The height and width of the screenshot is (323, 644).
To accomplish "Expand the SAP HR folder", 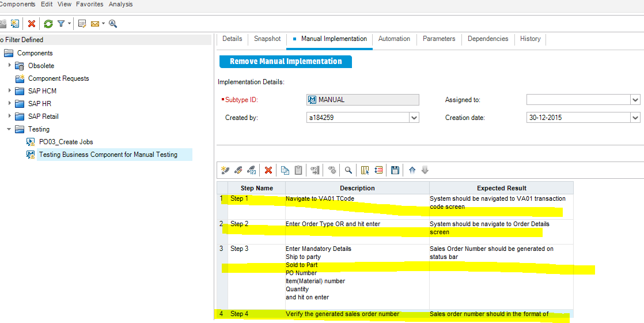I will tap(10, 103).
